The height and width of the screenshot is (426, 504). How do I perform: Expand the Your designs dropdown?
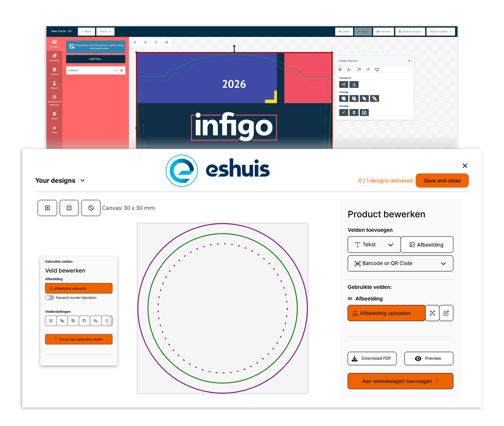coord(60,180)
